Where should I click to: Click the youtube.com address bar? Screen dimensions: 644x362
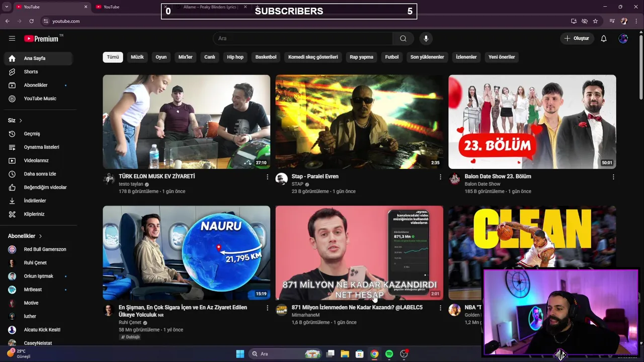pos(66,21)
